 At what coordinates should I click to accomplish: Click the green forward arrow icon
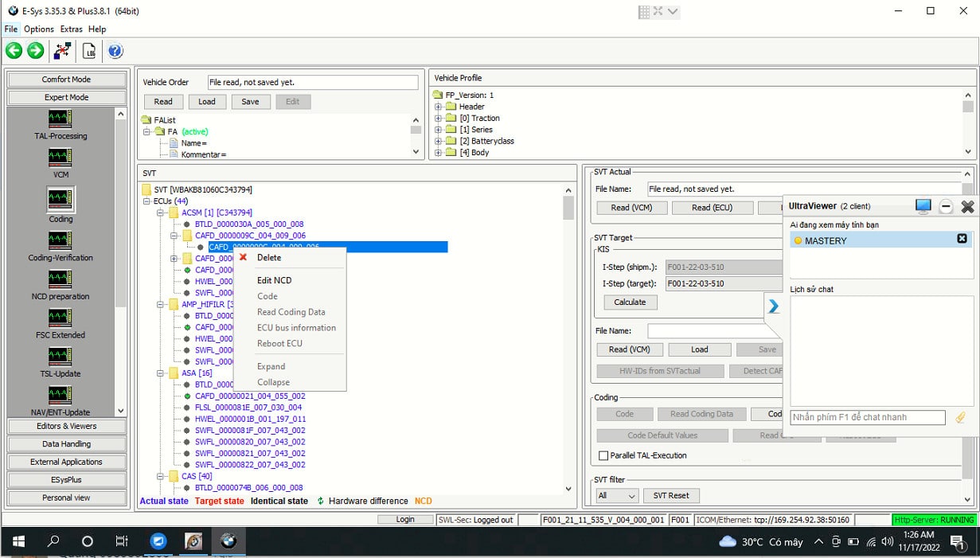click(35, 50)
